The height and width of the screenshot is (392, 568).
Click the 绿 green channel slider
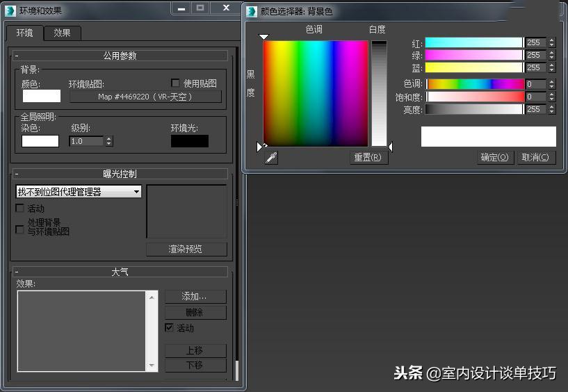point(474,55)
